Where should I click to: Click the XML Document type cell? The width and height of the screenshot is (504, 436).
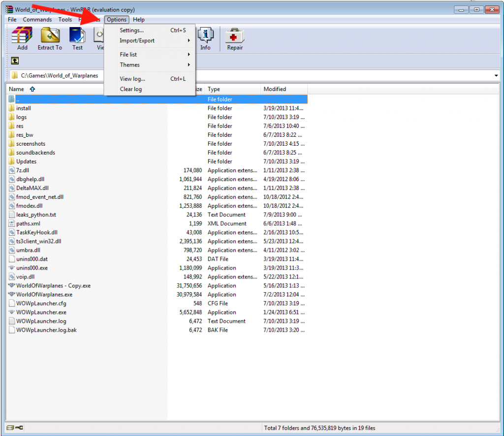point(227,223)
